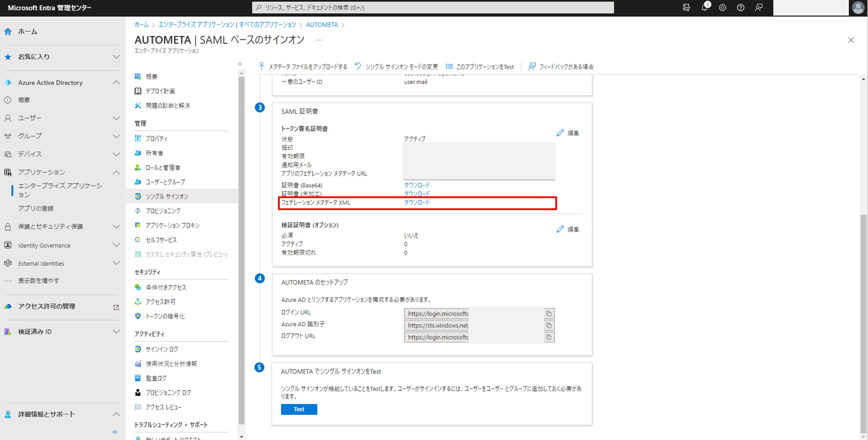Click the pencil 編集 for 検証証明書
Image resolution: width=868 pixels, height=440 pixels.
(567, 229)
